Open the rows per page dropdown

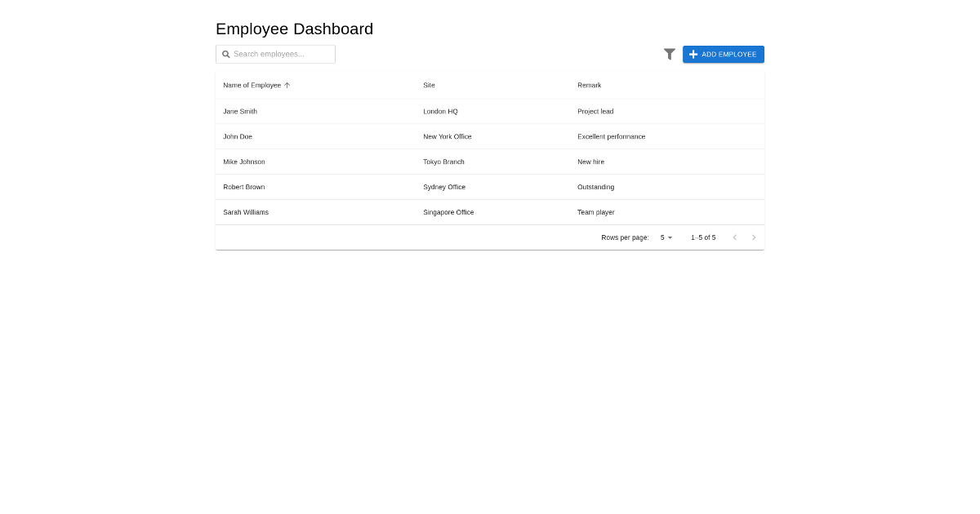666,237
